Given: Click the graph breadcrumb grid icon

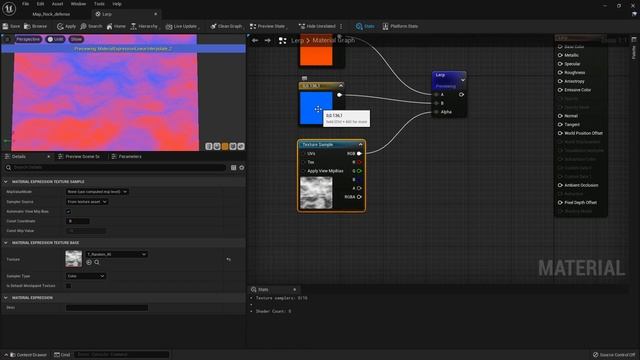Looking at the screenshot, I should click(282, 40).
